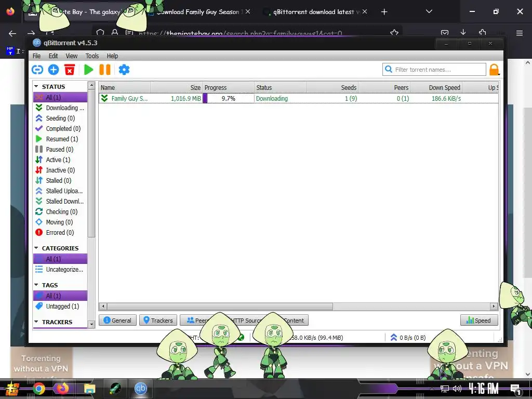532x399 pixels.
Task: Select the Family Guy torrent row
Action: [x=299, y=98]
